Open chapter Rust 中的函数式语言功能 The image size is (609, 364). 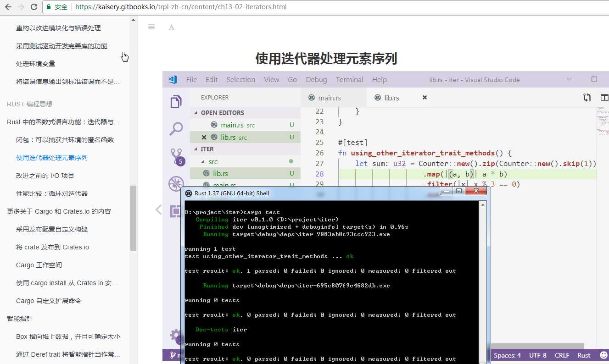coord(63,122)
